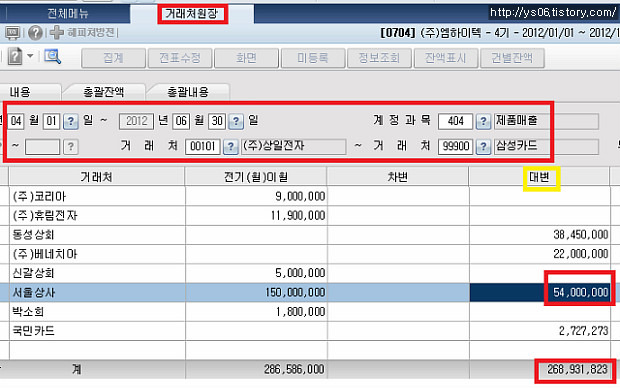Screen dimensions: 620x388
Task: Click start day field showing 01
Action: pyautogui.click(x=51, y=121)
